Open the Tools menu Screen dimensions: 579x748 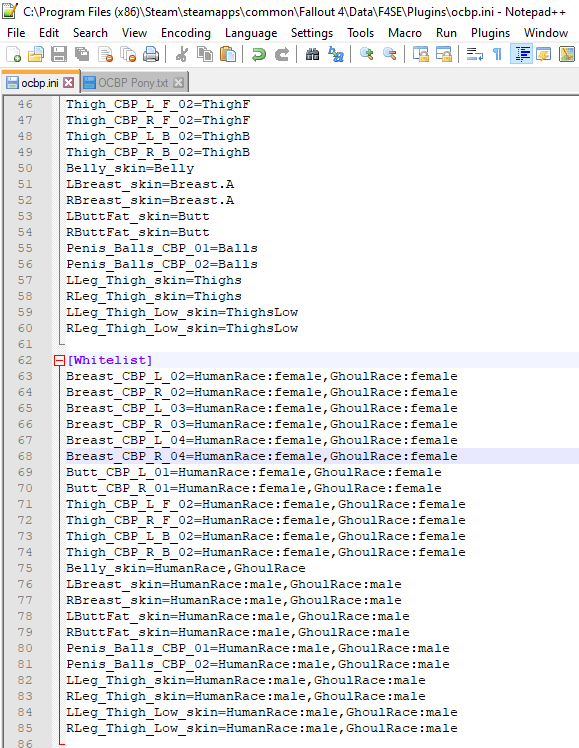(360, 33)
